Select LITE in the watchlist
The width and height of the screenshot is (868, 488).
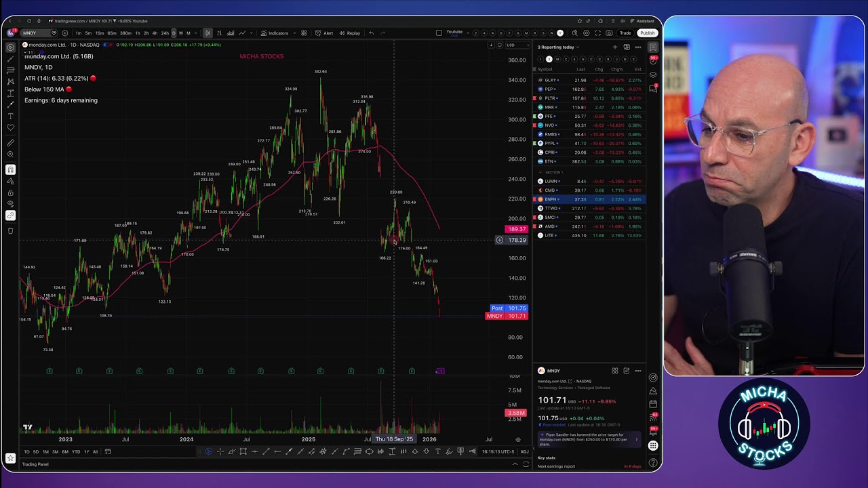click(x=589, y=235)
